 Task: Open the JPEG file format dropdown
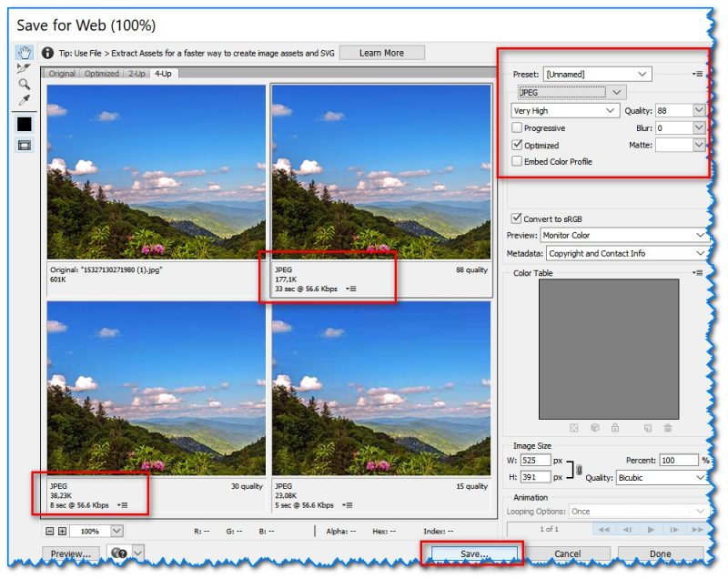[571, 92]
